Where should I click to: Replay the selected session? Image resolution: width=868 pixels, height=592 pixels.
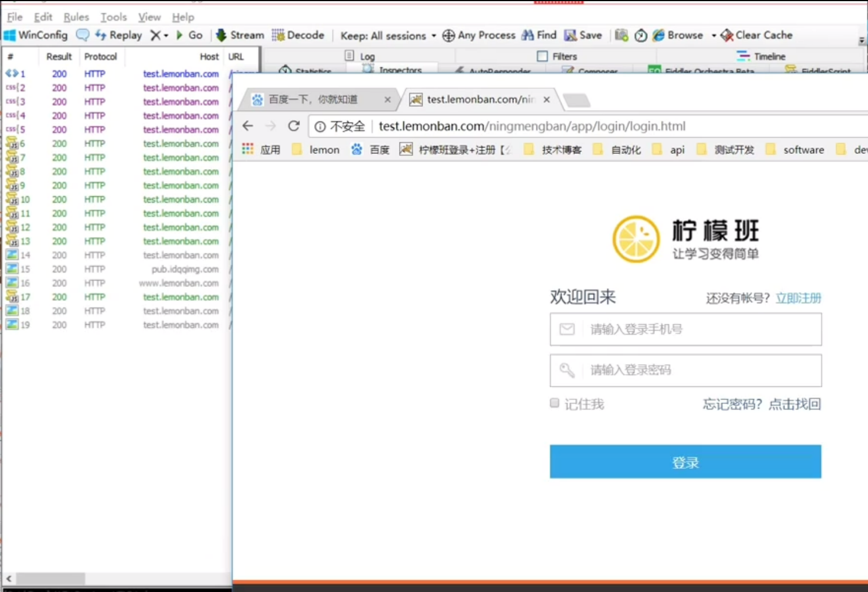tap(119, 35)
